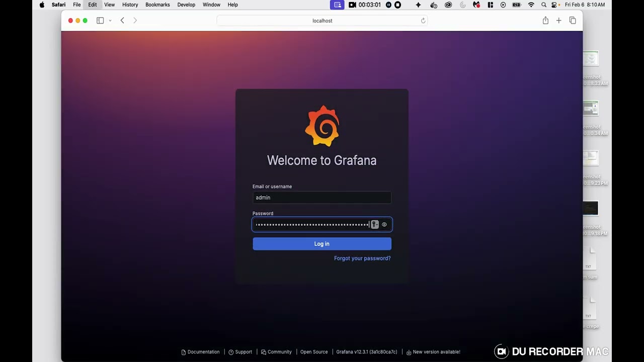Click the date and time Fri Feb 6
Image resolution: width=644 pixels, height=362 pixels.
[x=585, y=5]
